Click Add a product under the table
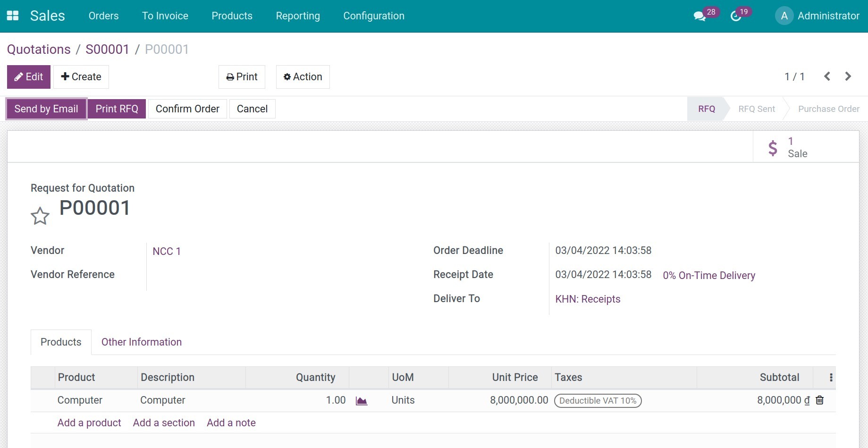Screen dimensions: 868x448 point(89,423)
